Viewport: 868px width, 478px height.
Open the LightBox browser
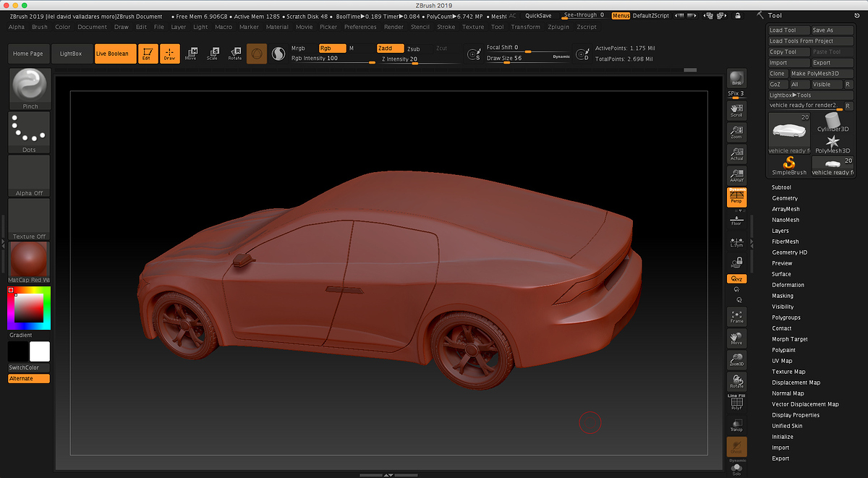(72, 54)
